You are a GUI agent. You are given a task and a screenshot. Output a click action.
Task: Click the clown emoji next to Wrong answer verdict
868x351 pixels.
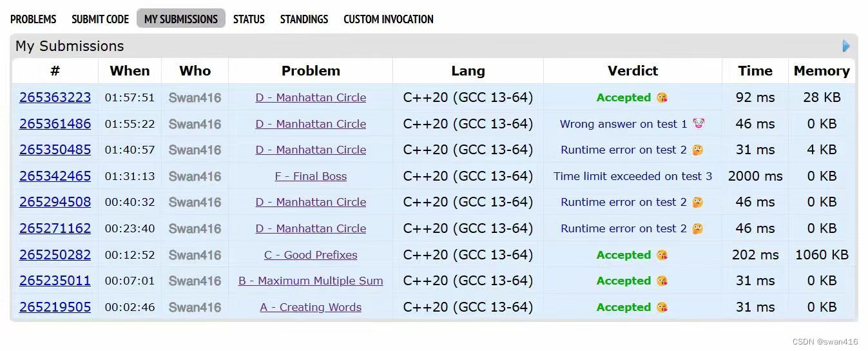(699, 124)
